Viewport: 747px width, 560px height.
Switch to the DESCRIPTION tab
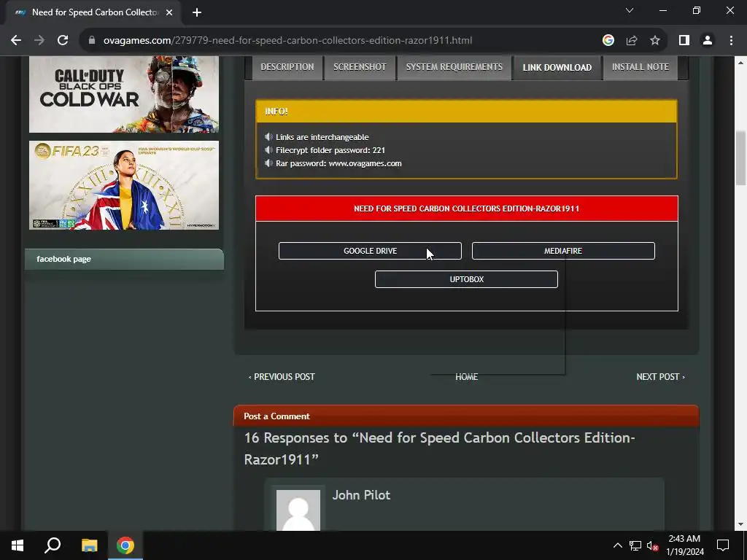[x=287, y=67]
